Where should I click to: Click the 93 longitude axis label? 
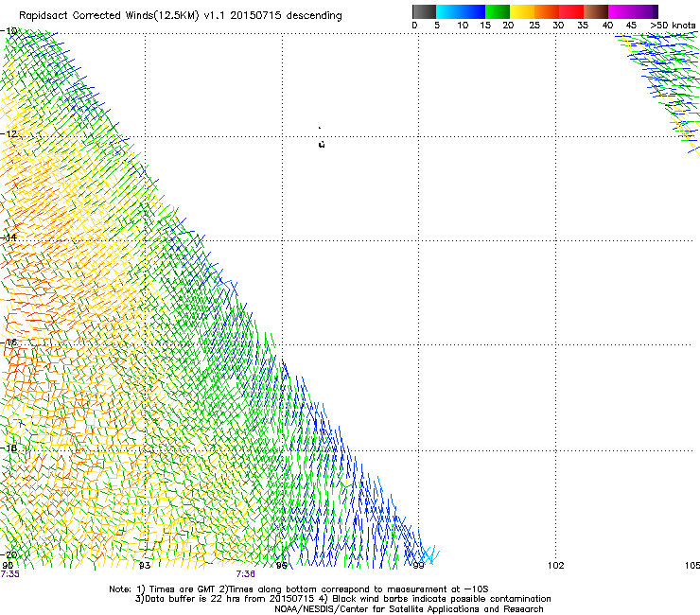click(x=145, y=566)
